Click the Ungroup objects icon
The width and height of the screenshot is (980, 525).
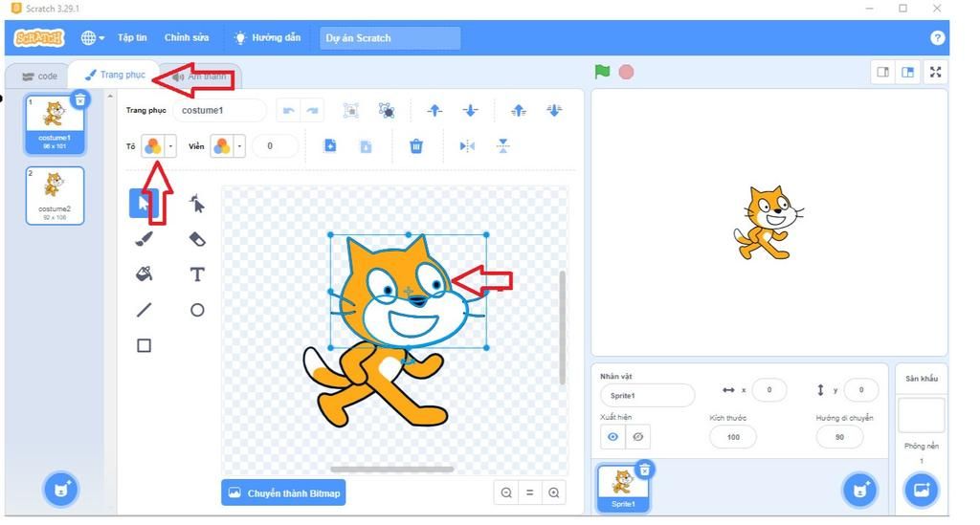coord(387,111)
